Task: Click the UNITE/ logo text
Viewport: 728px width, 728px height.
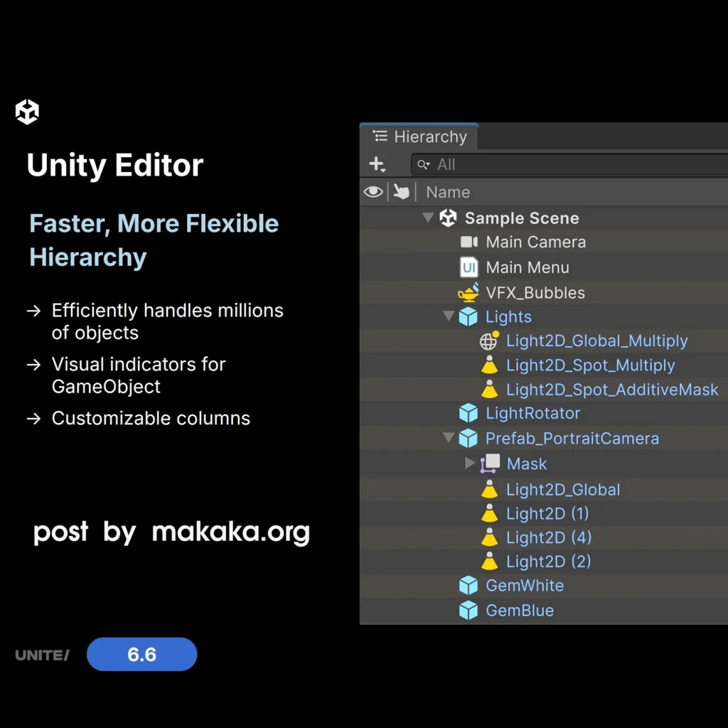Action: pyautogui.click(x=42, y=655)
